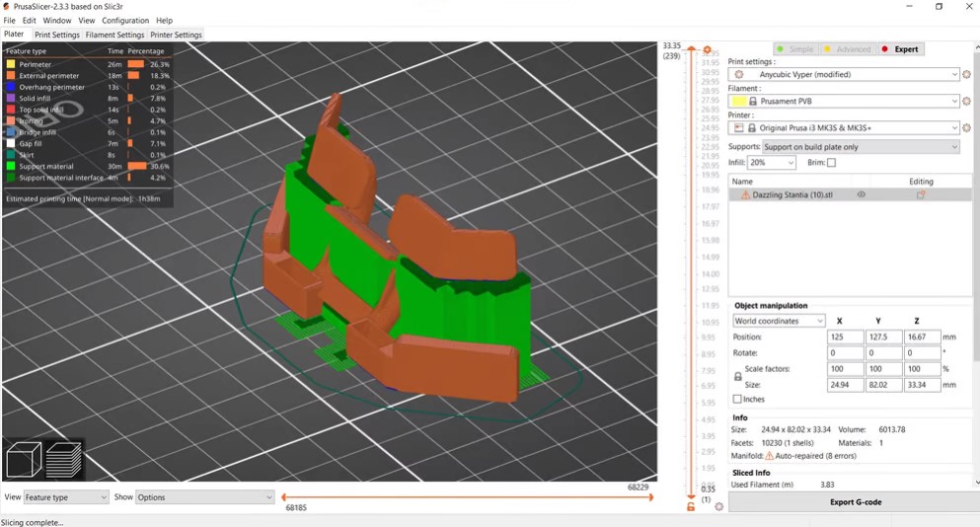This screenshot has width=980, height=527.
Task: Open the View Feature type dropdown
Action: (66, 497)
